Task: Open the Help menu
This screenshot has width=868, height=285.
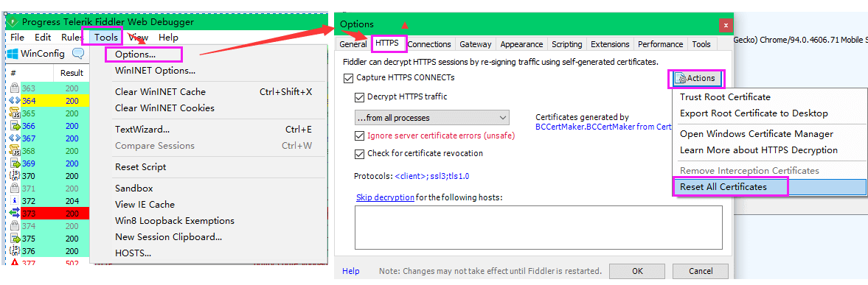Action: [x=168, y=38]
